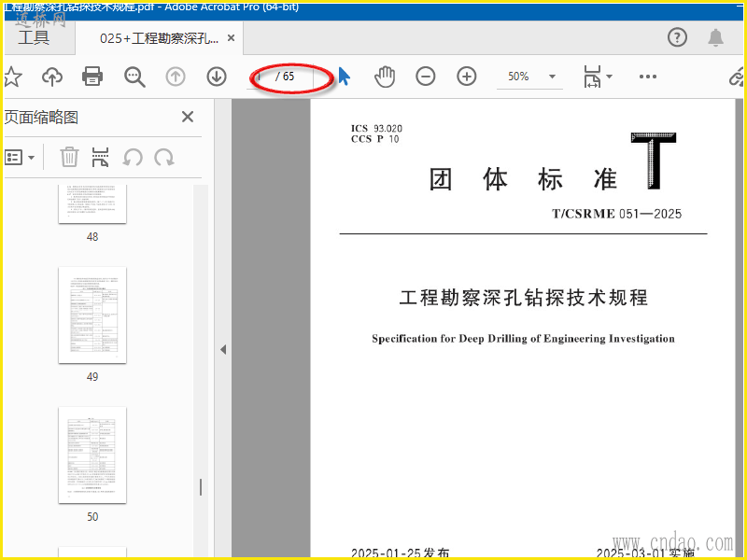Rotate page counterclockwise

point(133,157)
